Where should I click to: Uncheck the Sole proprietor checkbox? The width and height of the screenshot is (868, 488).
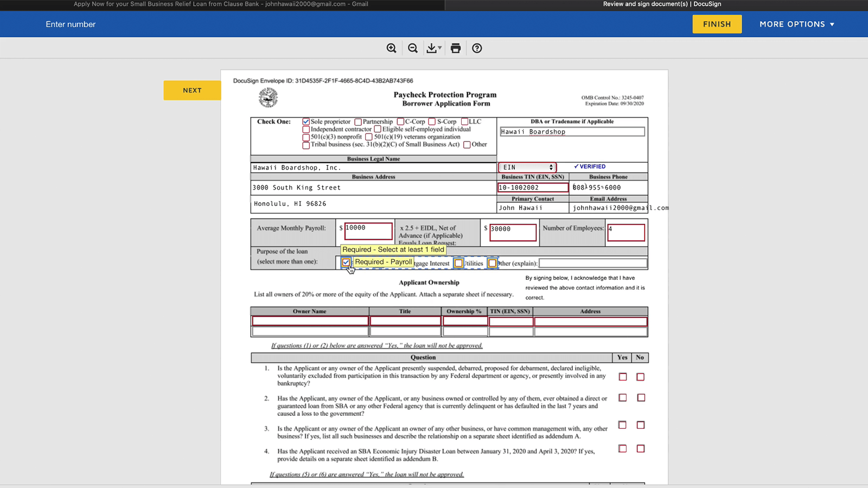click(x=306, y=121)
